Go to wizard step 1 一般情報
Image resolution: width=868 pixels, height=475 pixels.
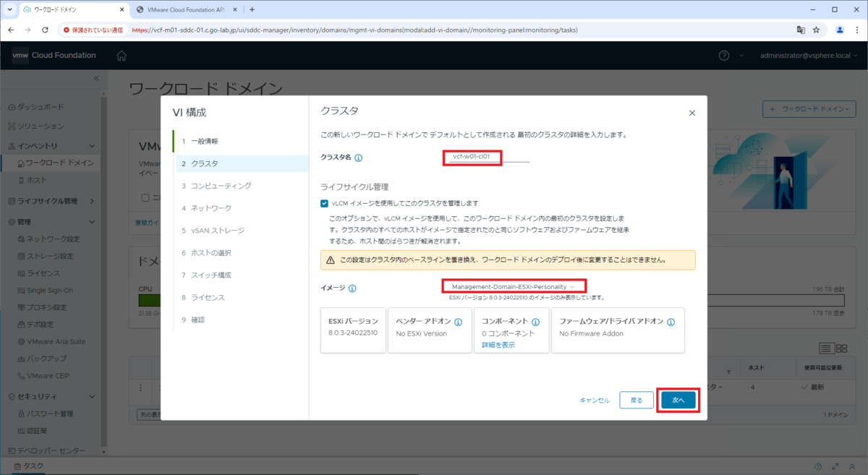[241, 141]
